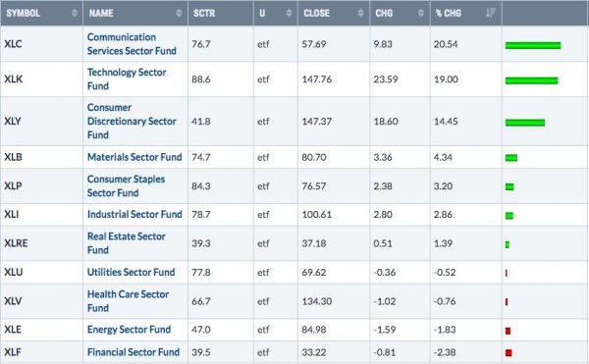The image size is (589, 364).
Task: Open Utilities Sector Fund link
Action: click(x=132, y=272)
